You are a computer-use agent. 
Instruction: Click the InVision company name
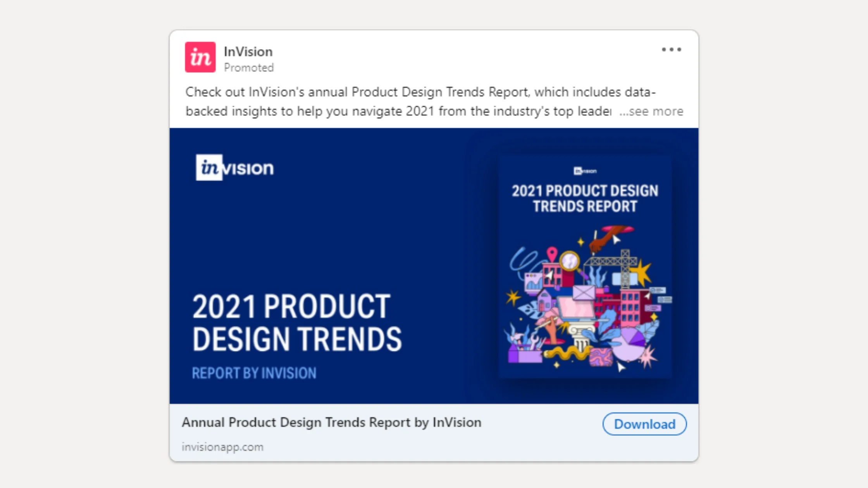tap(248, 51)
